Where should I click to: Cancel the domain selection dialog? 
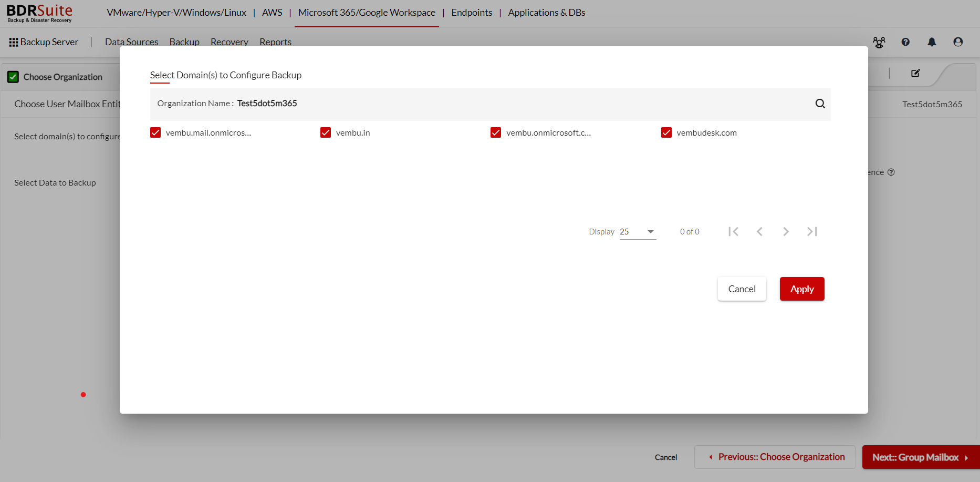click(742, 289)
